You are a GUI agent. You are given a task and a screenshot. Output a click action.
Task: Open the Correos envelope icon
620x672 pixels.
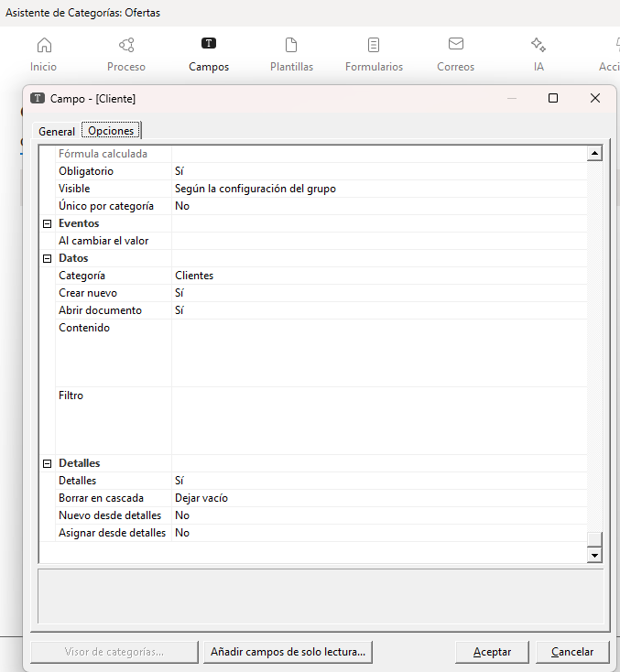[x=455, y=45]
